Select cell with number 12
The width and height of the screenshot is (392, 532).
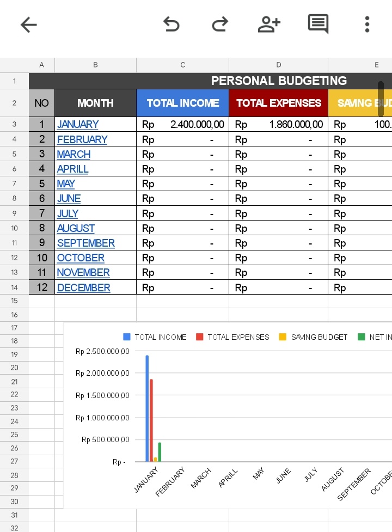pyautogui.click(x=42, y=288)
